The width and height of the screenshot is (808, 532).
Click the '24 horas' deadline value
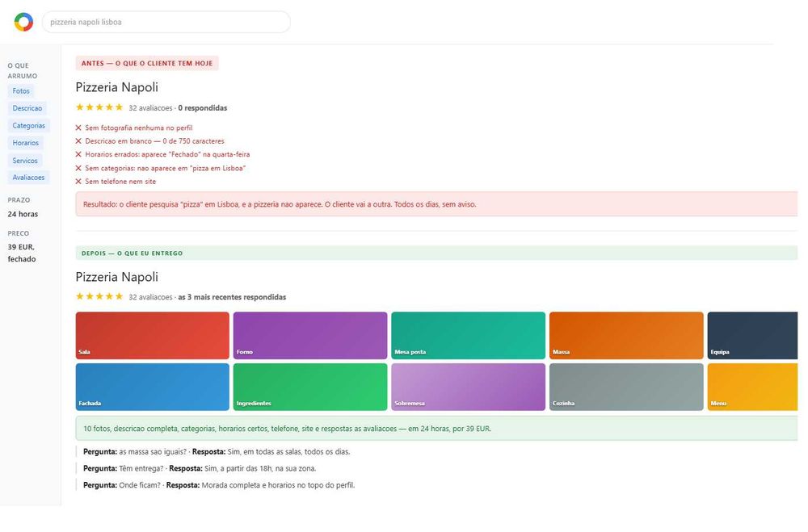23,214
